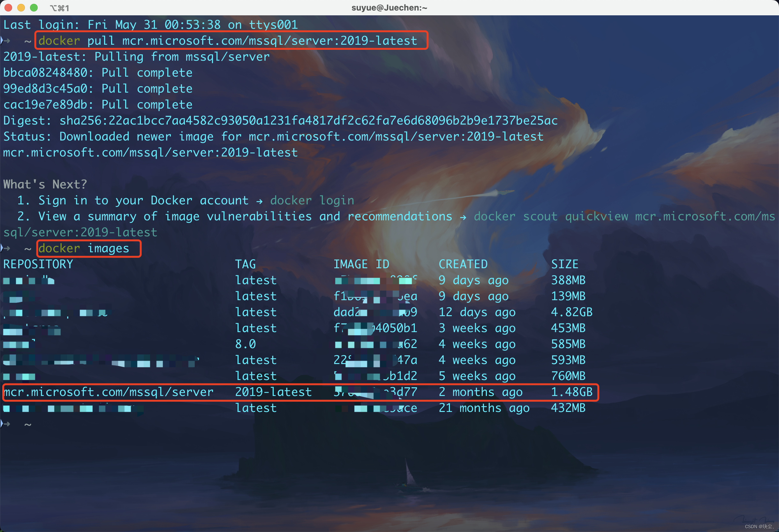Click the '4.82GB' size cell
Viewport: 779px width, 532px height.
(572, 312)
